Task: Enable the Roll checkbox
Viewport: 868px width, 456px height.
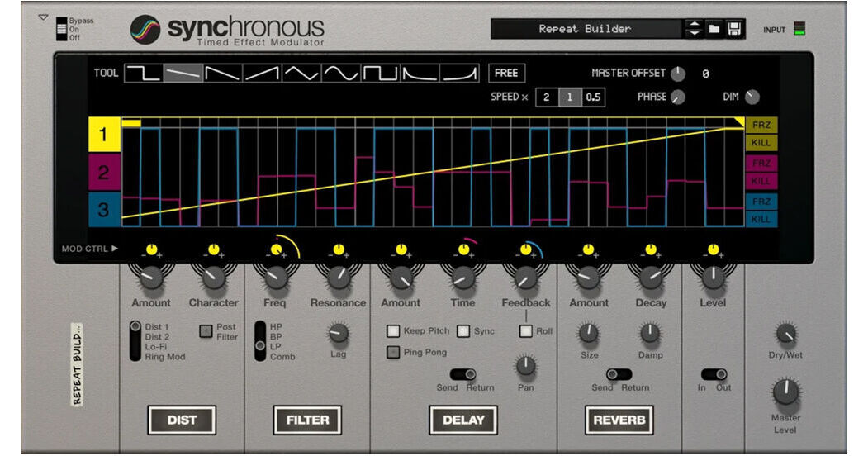Action: pos(526,331)
